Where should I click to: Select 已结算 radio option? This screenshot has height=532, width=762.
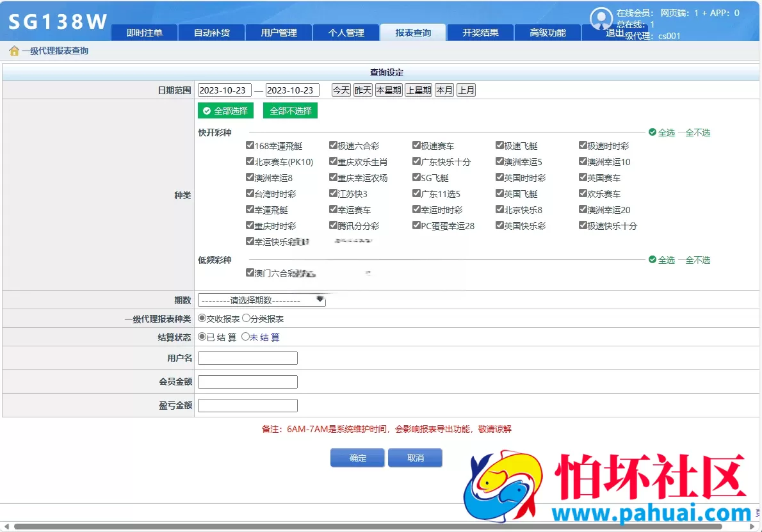[x=202, y=337]
